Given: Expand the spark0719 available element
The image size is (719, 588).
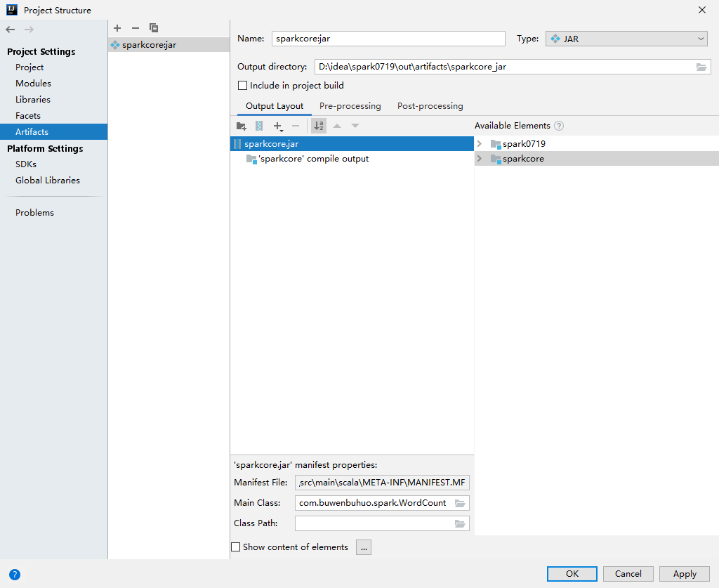Looking at the screenshot, I should coord(480,143).
